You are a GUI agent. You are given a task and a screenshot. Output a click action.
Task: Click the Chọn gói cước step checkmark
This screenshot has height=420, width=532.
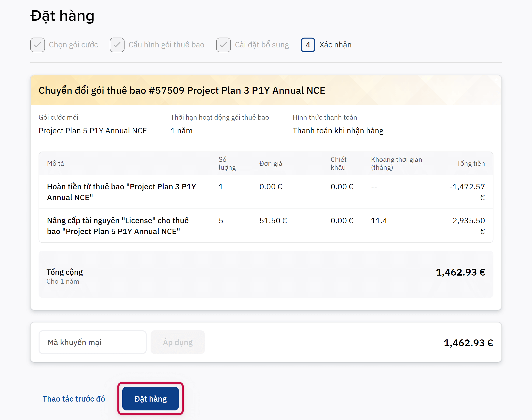[x=37, y=45]
